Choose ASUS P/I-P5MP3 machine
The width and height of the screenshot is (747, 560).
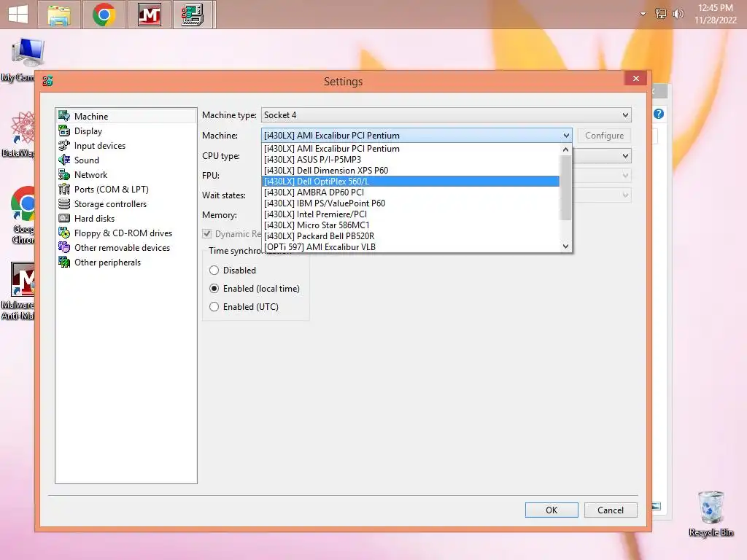pyautogui.click(x=411, y=160)
